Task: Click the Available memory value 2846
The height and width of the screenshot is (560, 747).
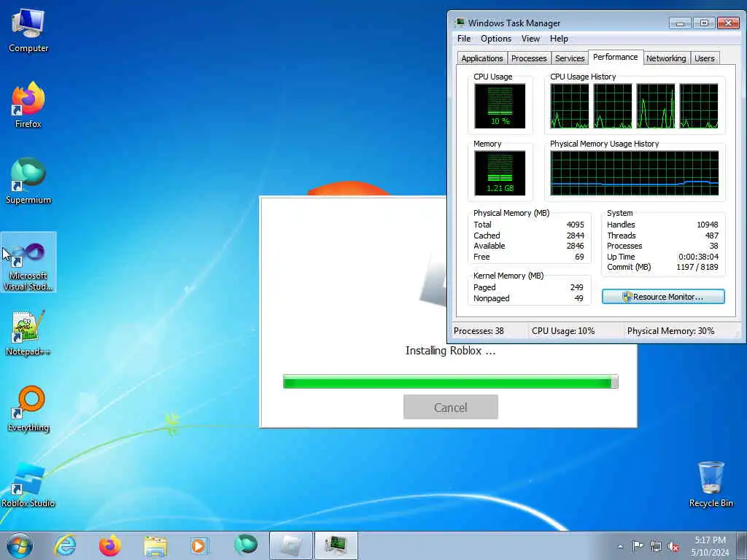Action: [x=575, y=246]
